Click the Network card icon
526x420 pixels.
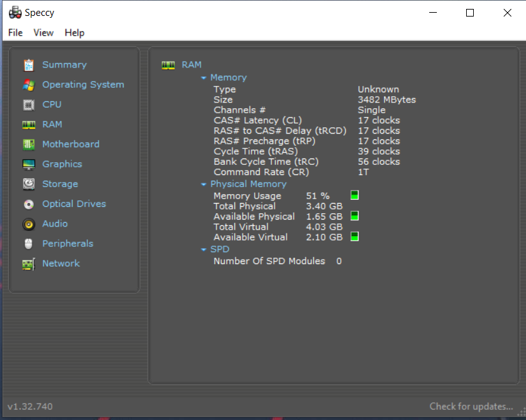point(29,264)
